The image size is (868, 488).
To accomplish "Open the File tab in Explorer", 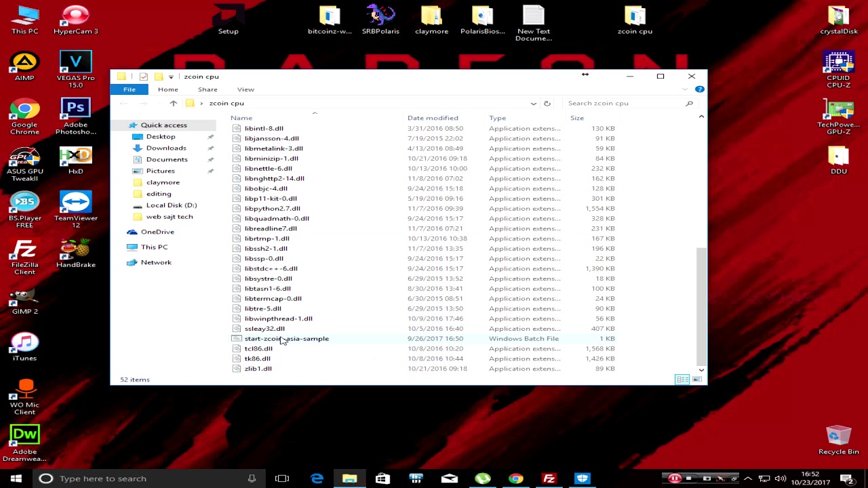I will [x=129, y=89].
